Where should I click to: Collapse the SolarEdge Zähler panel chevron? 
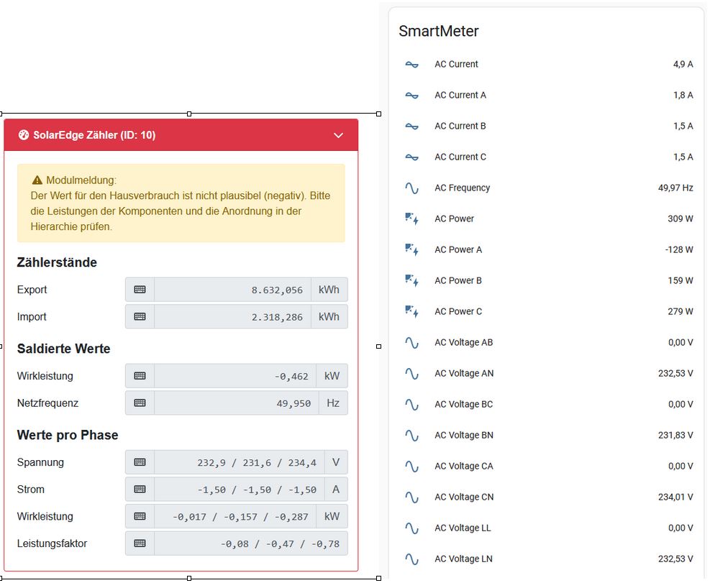(338, 135)
